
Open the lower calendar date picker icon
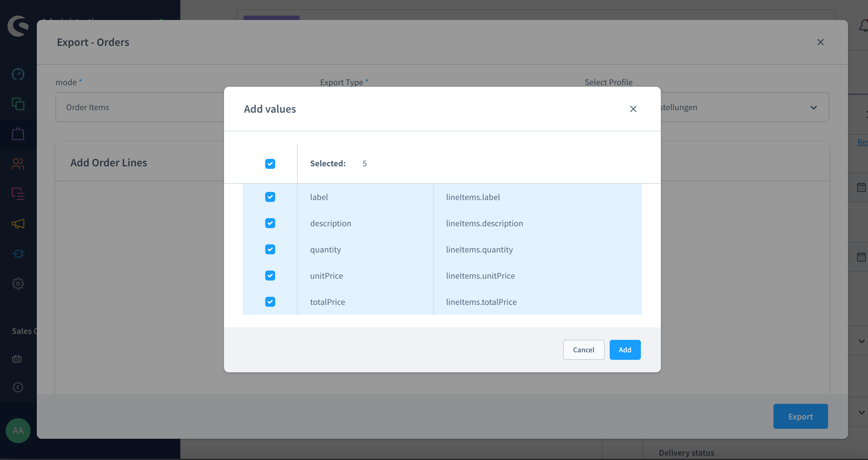[861, 257]
